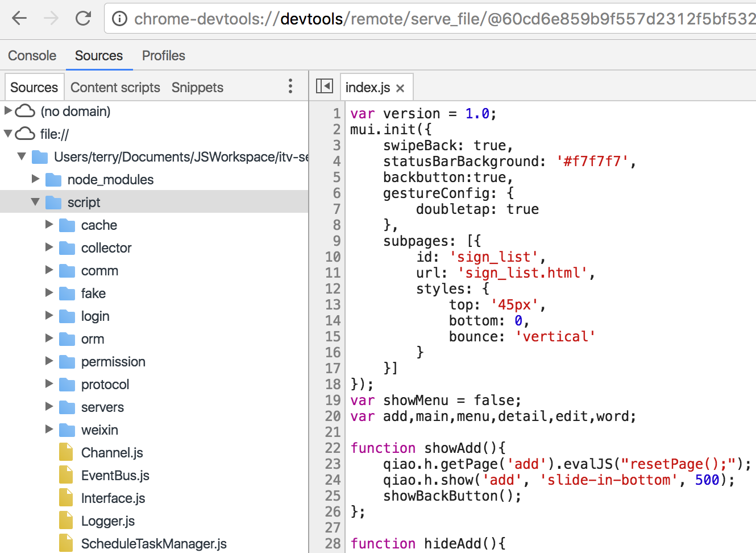
Task: Expand the (no domain) tree node
Action: click(8, 110)
